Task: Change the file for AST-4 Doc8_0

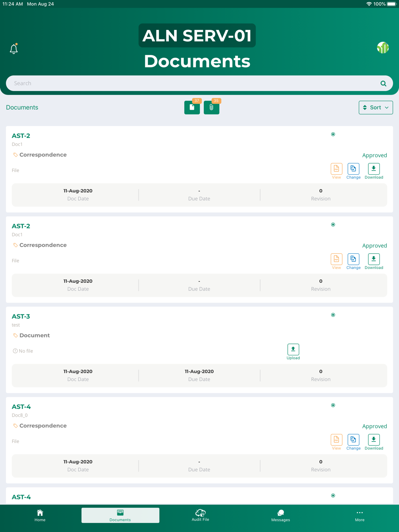Action: 354,442
